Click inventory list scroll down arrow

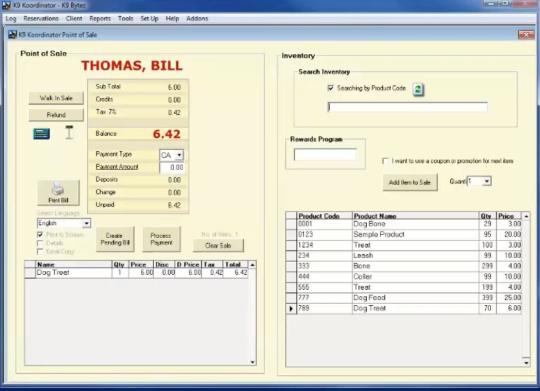[526, 362]
